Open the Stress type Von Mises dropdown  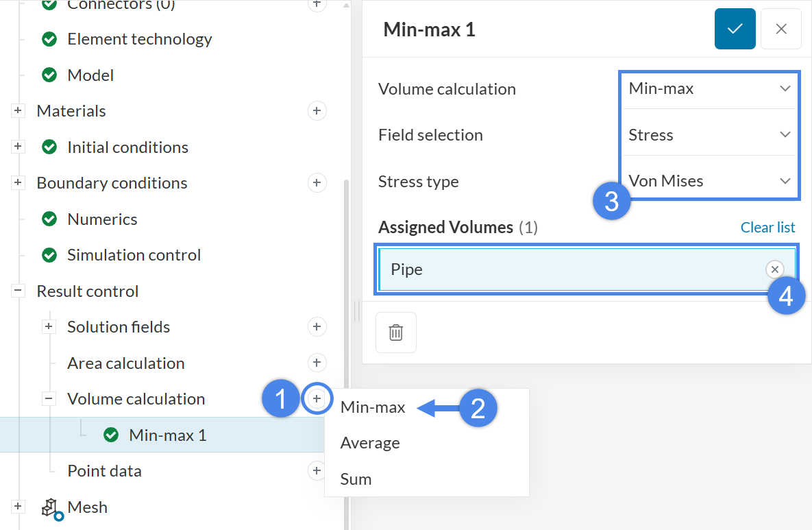click(x=709, y=181)
